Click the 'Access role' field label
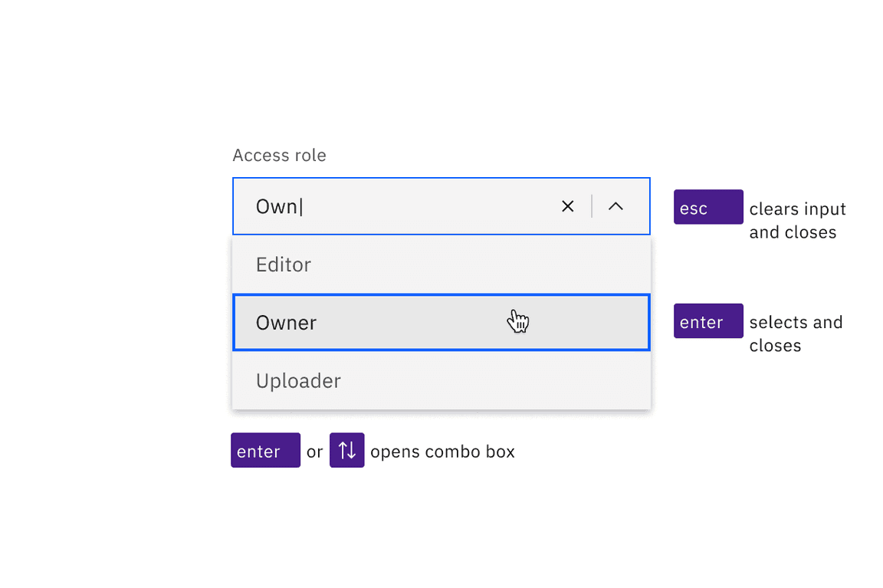 pyautogui.click(x=279, y=155)
